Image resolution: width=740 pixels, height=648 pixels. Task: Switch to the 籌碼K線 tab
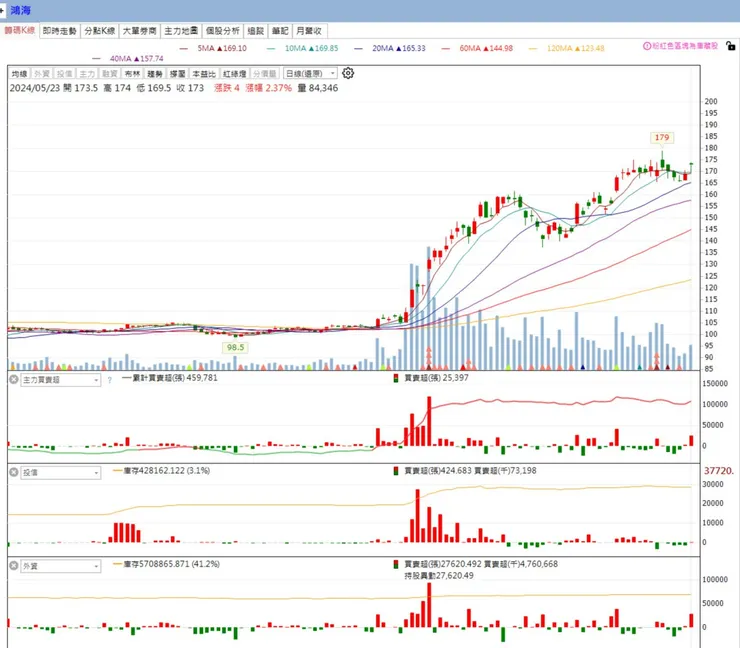pos(20,30)
